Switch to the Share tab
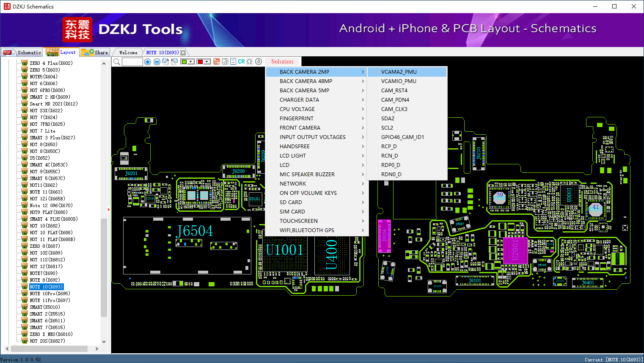The height and width of the screenshot is (363, 644). click(95, 53)
